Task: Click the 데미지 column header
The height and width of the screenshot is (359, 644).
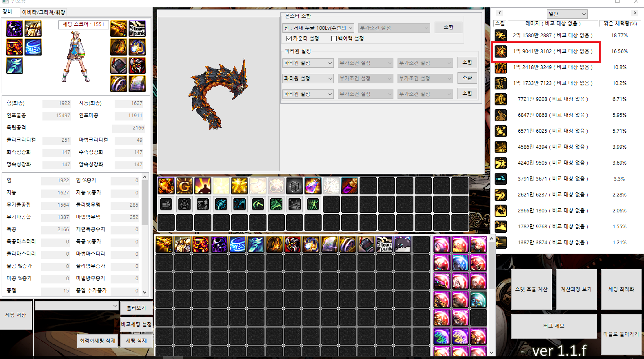Action: (x=553, y=23)
